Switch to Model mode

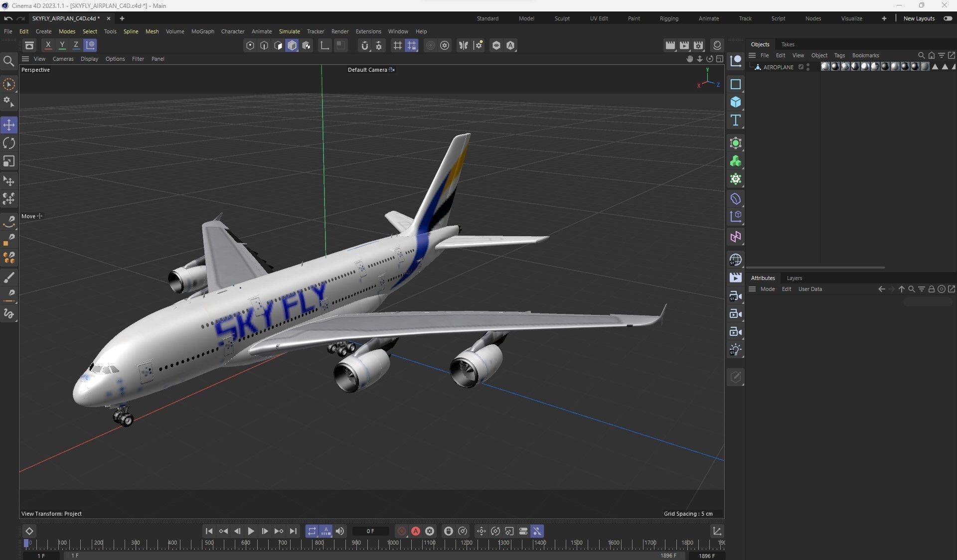[x=292, y=45]
